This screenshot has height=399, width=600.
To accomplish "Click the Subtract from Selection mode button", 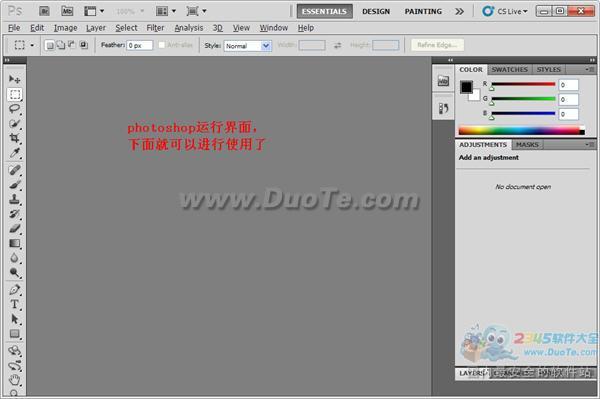I will click(x=72, y=45).
